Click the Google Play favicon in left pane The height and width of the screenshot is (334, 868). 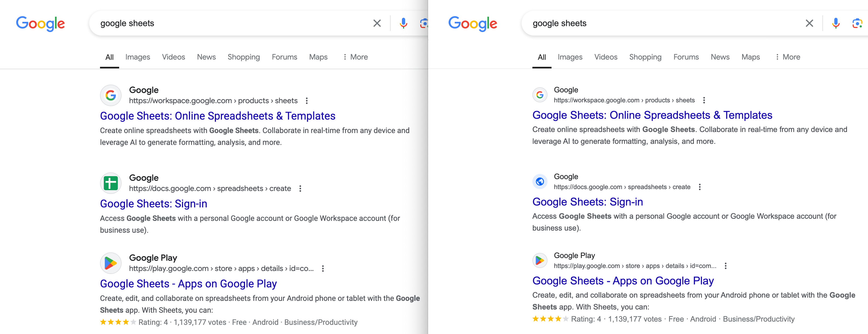click(x=111, y=263)
